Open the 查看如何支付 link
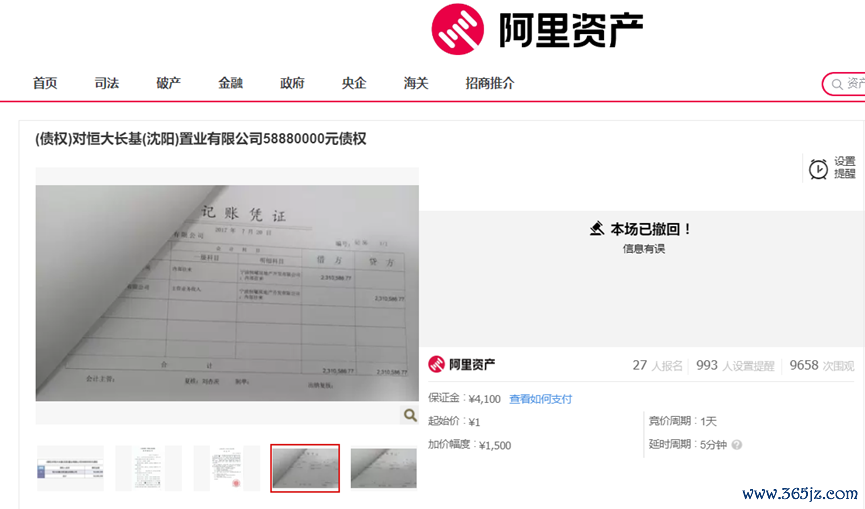 pyautogui.click(x=540, y=399)
